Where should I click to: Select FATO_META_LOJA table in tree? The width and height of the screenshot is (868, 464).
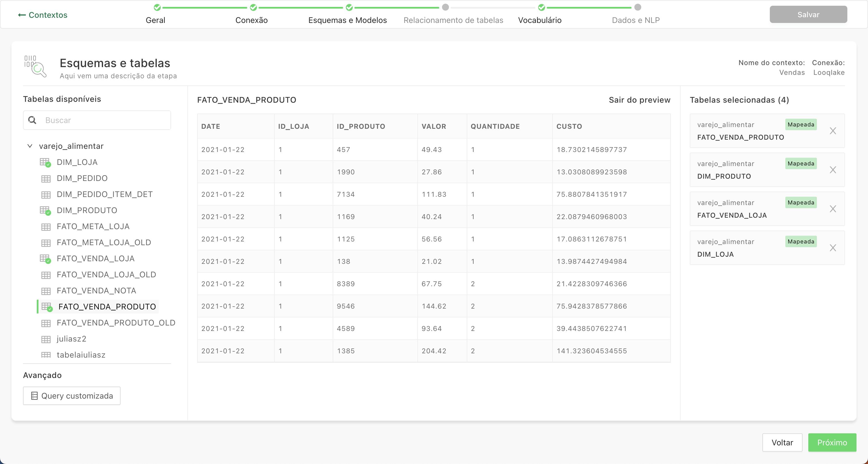pyautogui.click(x=93, y=227)
